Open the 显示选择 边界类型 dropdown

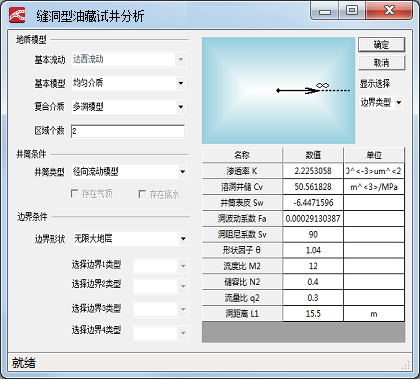tap(381, 103)
